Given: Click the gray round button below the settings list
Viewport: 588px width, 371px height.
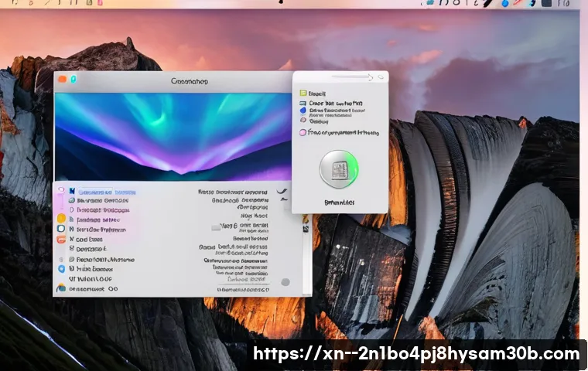Looking at the screenshot, I should (285, 282).
